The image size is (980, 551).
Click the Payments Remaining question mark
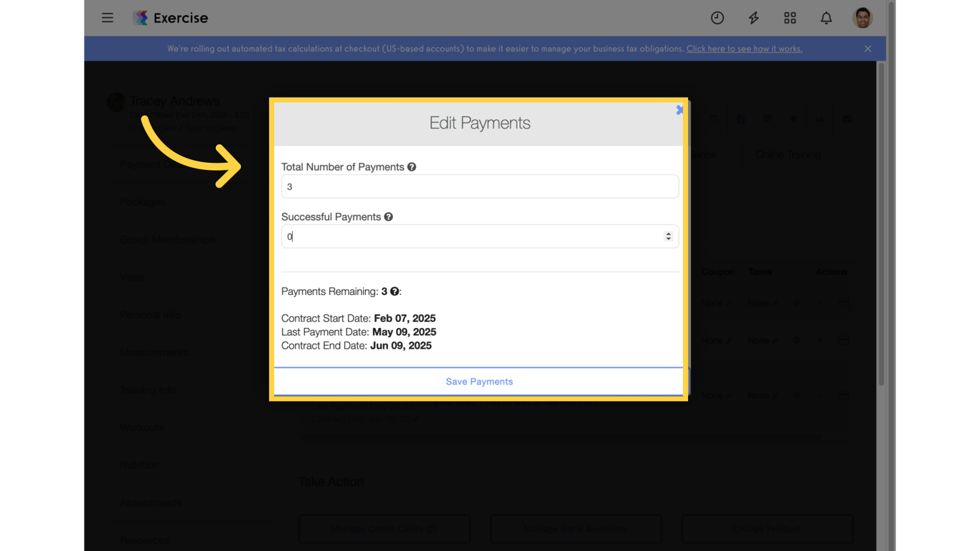[x=395, y=291]
